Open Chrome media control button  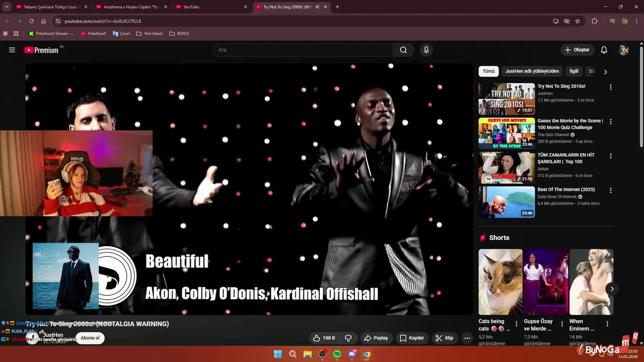click(612, 21)
